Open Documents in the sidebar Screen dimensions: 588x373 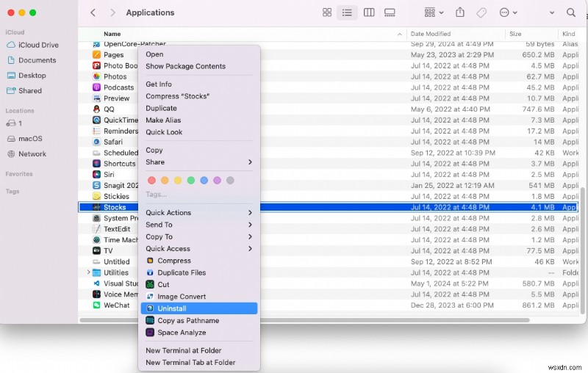32,60
